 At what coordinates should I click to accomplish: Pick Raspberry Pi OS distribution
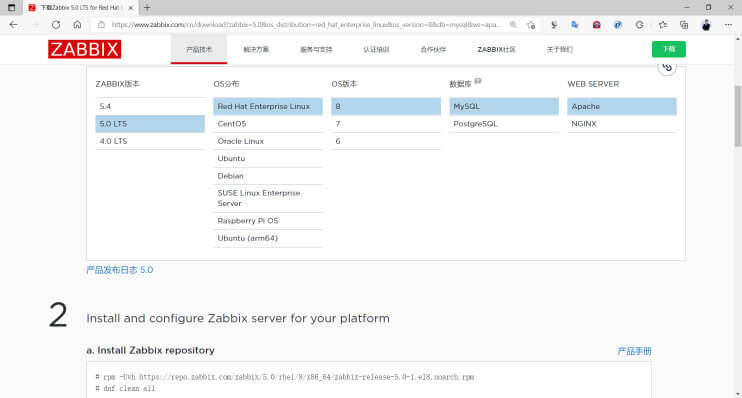click(268, 221)
